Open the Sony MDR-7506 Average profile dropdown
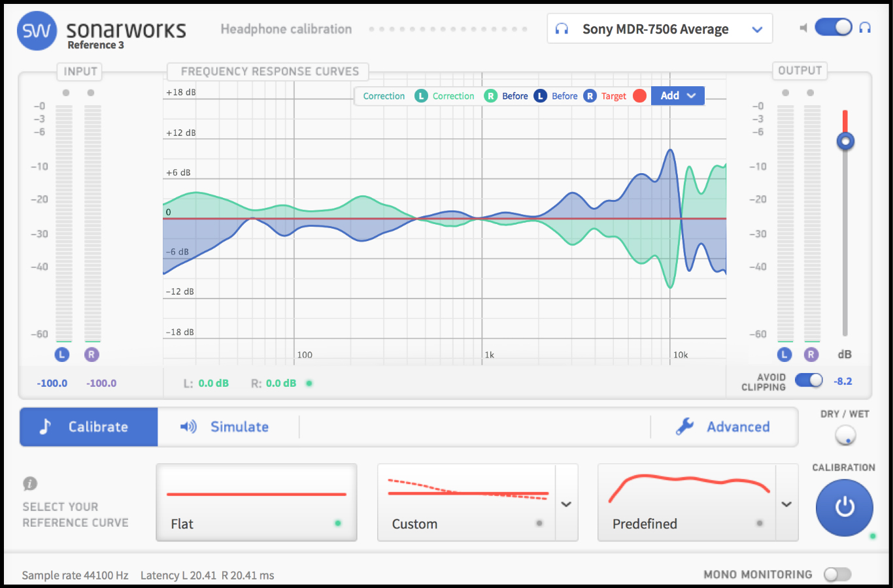893x588 pixels. (x=660, y=29)
